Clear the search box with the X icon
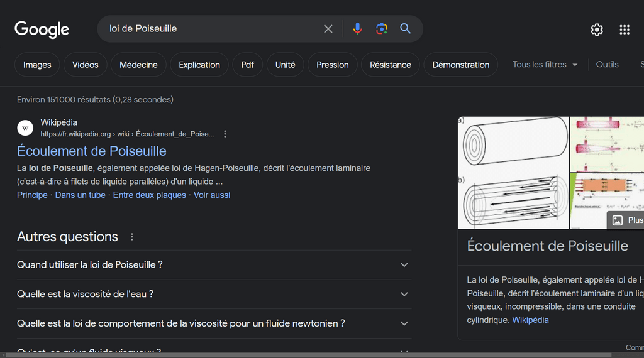Image resolution: width=644 pixels, height=358 pixels. [x=328, y=29]
